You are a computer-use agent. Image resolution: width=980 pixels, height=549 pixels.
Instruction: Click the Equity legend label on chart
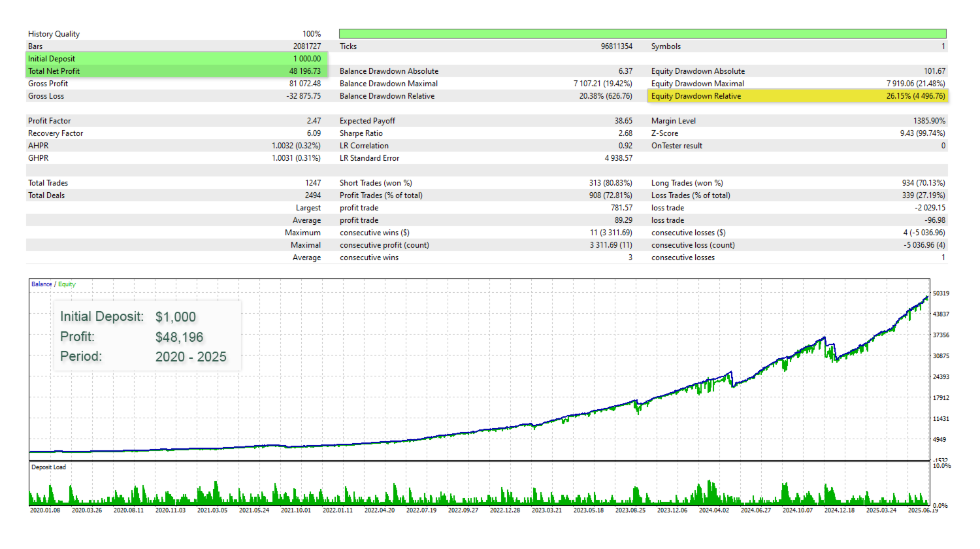point(67,284)
